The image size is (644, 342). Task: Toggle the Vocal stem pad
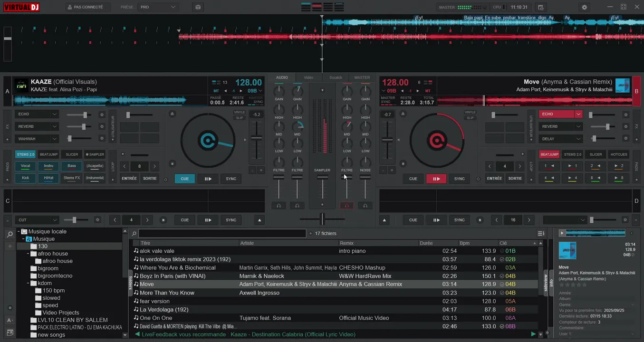25,166
